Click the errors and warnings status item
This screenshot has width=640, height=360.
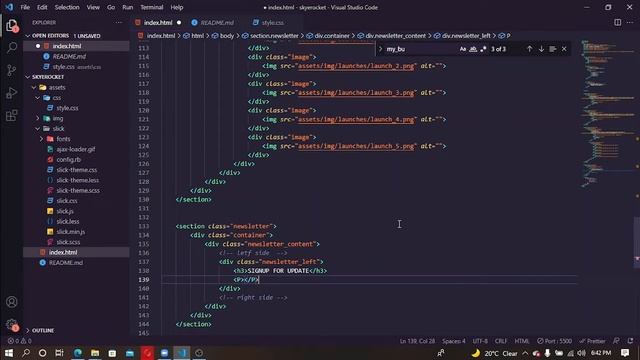[19, 341]
